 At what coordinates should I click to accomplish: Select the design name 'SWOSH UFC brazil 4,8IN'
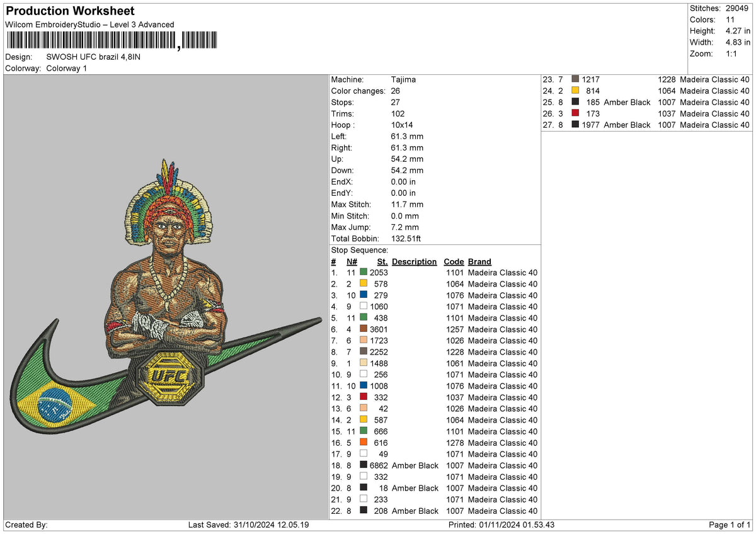tap(93, 57)
